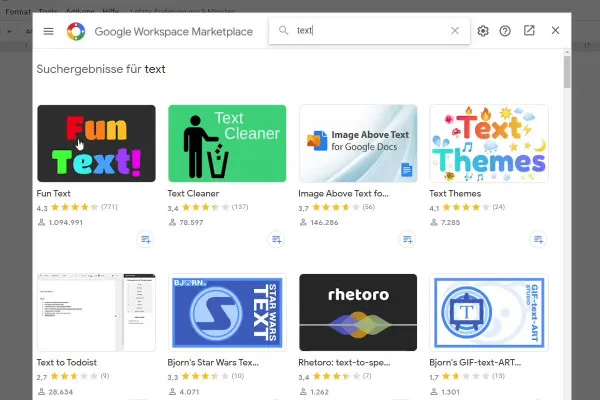Click the search magnifier icon
The height and width of the screenshot is (400, 600).
[x=283, y=30]
